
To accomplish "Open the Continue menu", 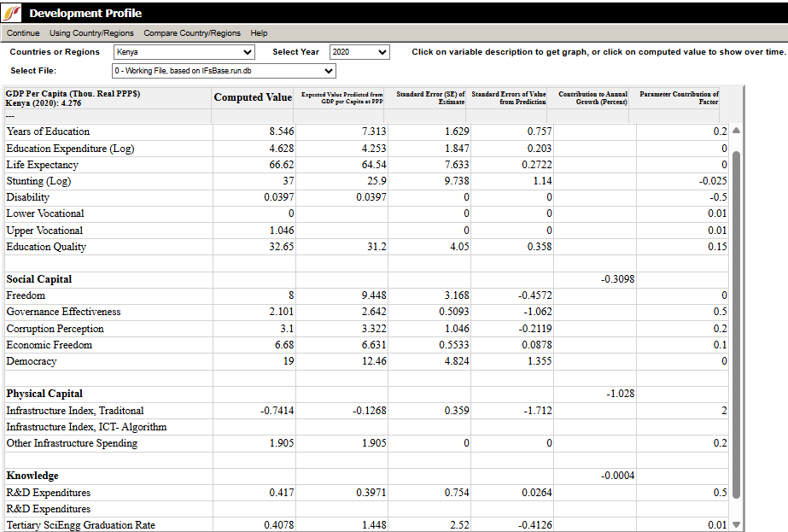I will coord(23,33).
